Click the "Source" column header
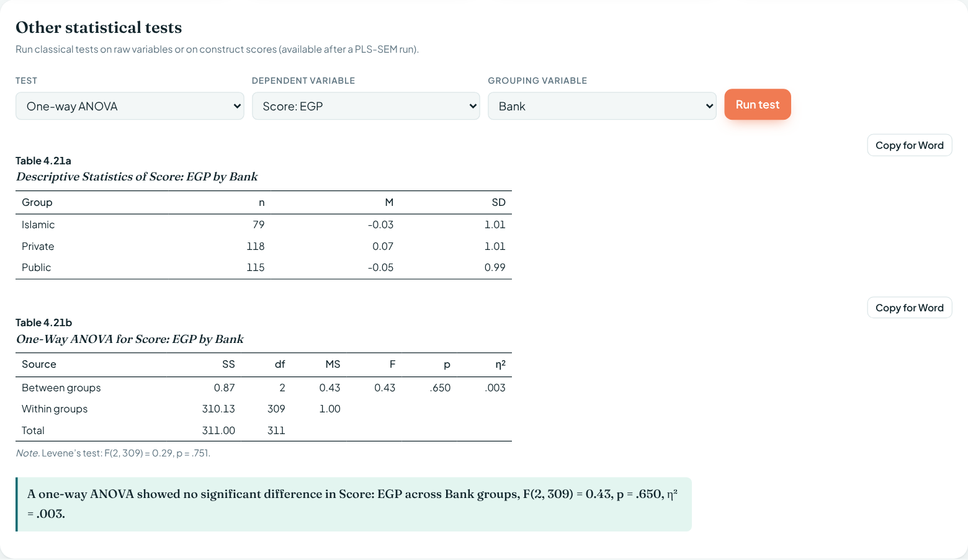Viewport: 968px width, 560px height. pos(39,364)
